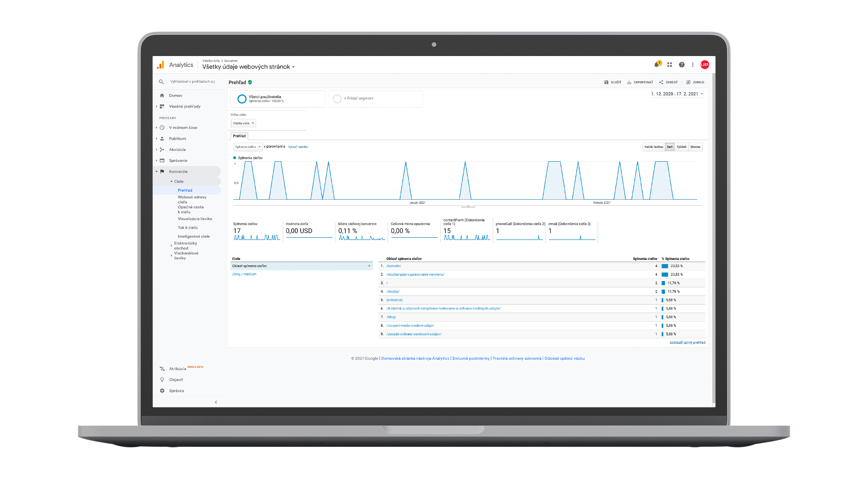The height and width of the screenshot is (488, 868).
Task: Open Opačná cesta k cieľu report
Action: (191, 210)
